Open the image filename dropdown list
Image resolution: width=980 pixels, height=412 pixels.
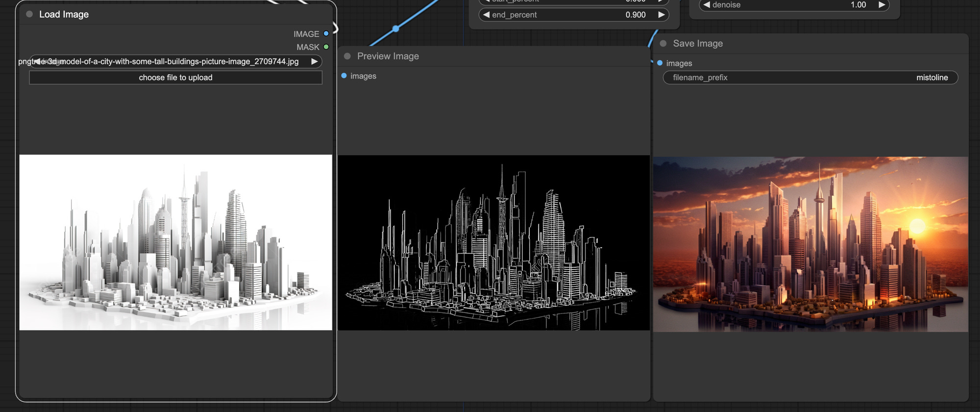tap(175, 61)
